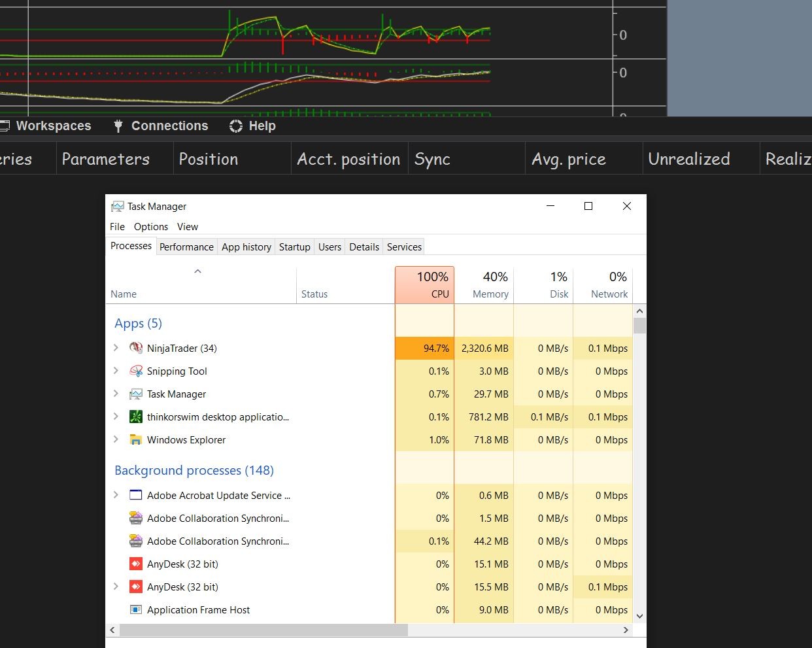This screenshot has height=648, width=812.
Task: Click the Task Manager row icon in Apps
Action: click(136, 394)
